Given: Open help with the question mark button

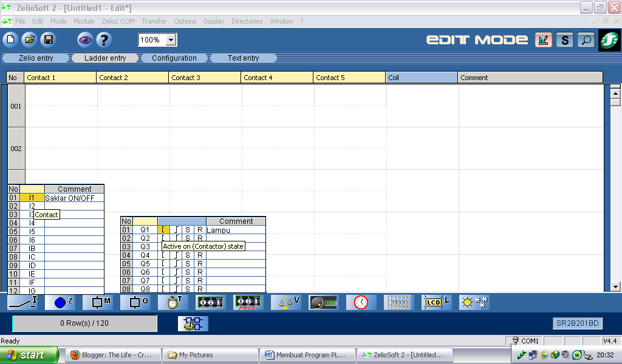Looking at the screenshot, I should pos(105,39).
